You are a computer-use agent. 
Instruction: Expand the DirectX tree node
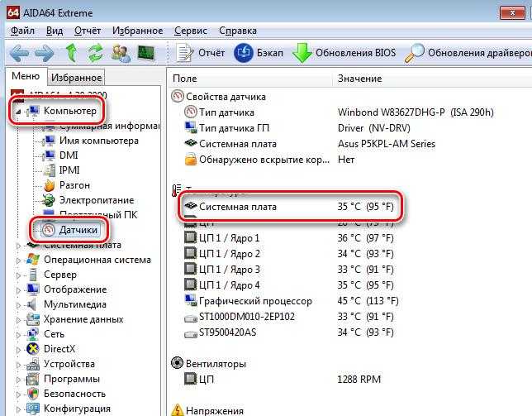[18, 350]
